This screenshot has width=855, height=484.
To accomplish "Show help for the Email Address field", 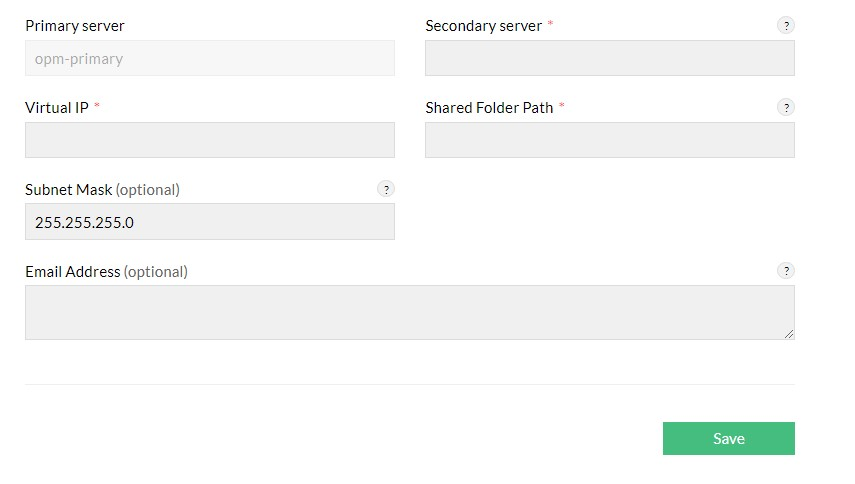I will [x=786, y=271].
